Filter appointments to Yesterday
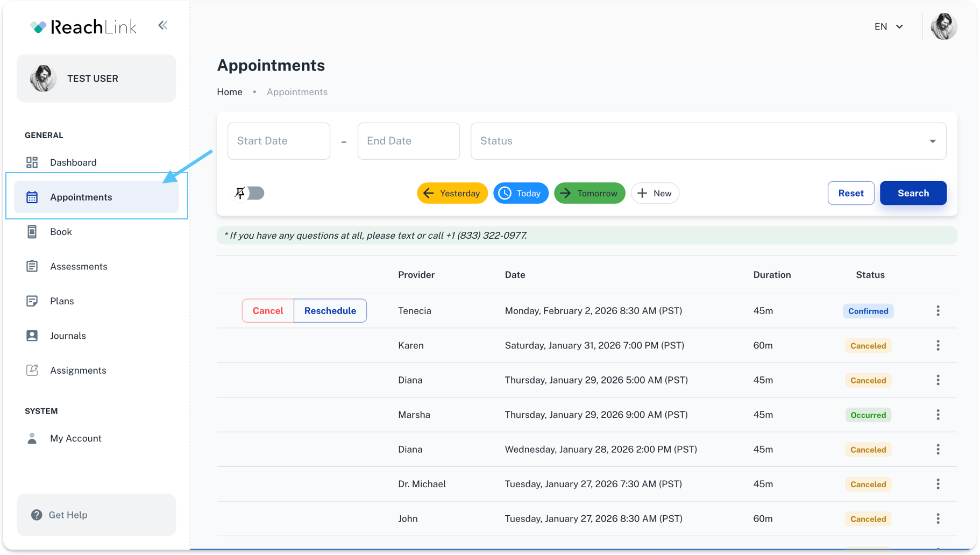This screenshot has width=980, height=555. pyautogui.click(x=452, y=193)
